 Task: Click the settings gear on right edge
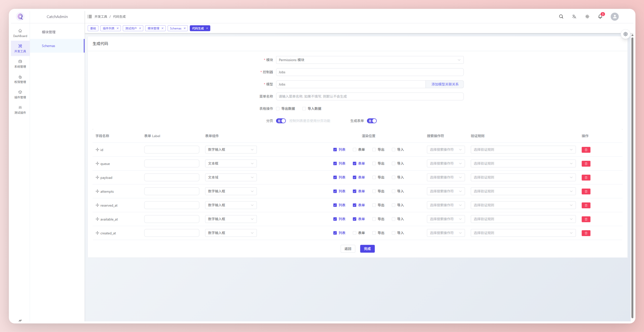coord(625,34)
